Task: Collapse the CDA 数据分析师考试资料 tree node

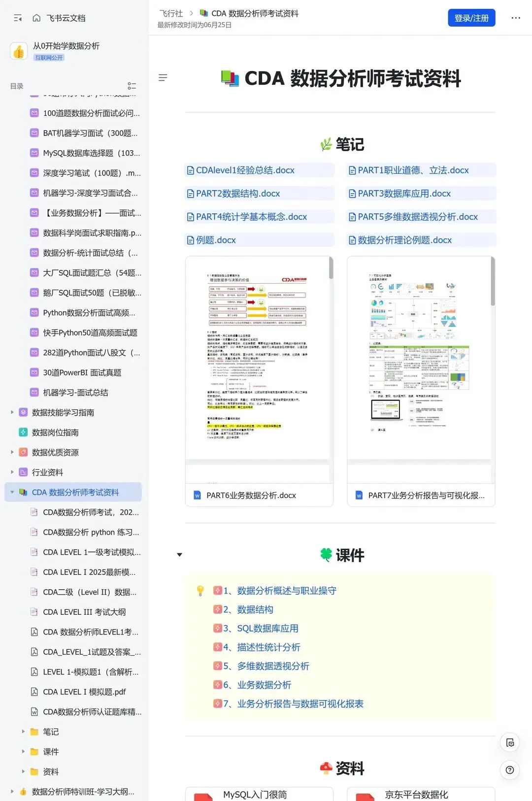Action: (12, 492)
